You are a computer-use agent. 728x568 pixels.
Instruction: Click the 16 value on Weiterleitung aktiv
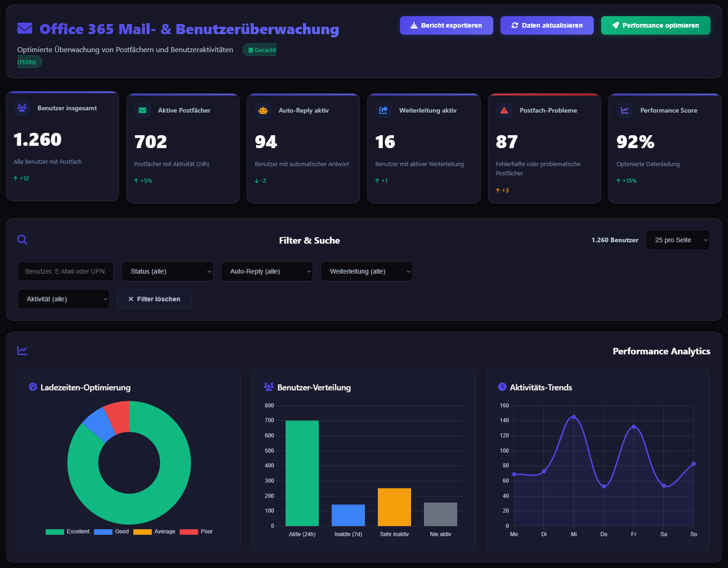coord(385,142)
